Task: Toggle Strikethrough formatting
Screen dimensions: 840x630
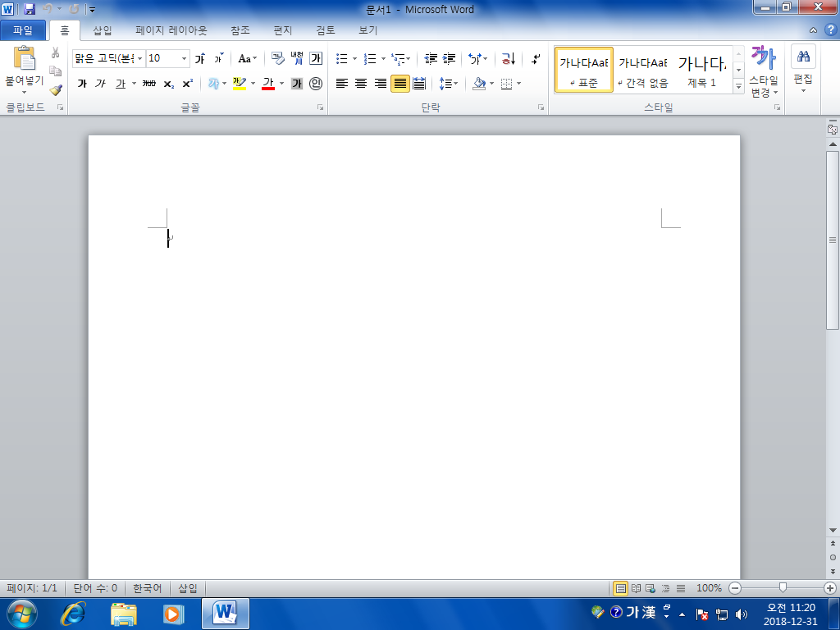Action: click(149, 84)
